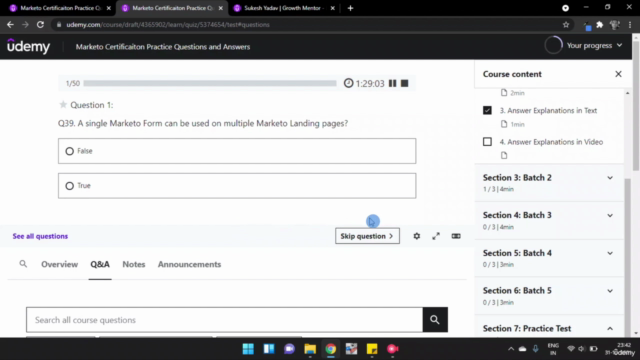
Task: Click the browser address bar
Action: coord(310,24)
